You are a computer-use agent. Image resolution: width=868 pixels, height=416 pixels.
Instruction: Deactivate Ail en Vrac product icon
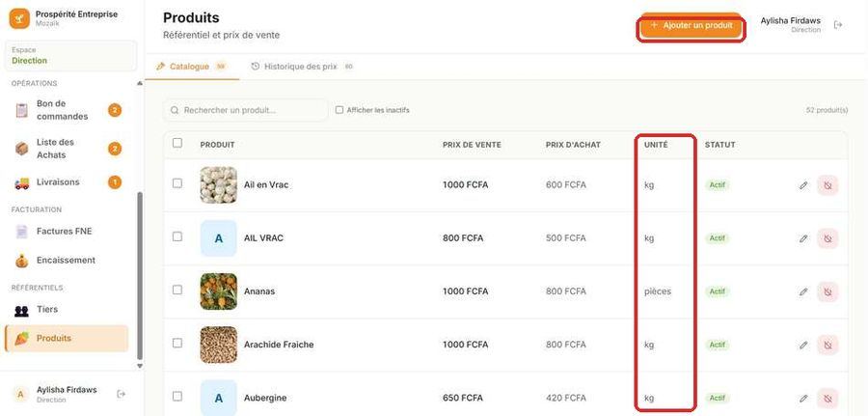pos(827,185)
